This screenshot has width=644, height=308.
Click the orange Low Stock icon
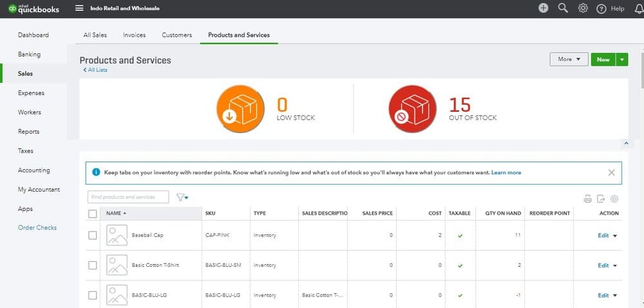click(x=240, y=109)
